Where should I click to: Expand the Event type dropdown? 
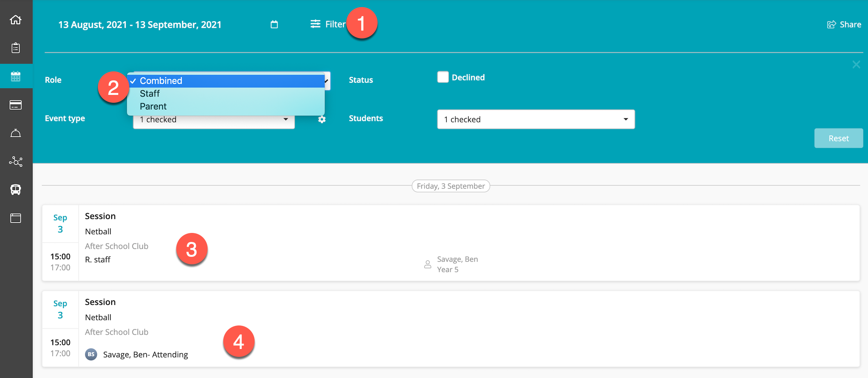[x=214, y=120]
